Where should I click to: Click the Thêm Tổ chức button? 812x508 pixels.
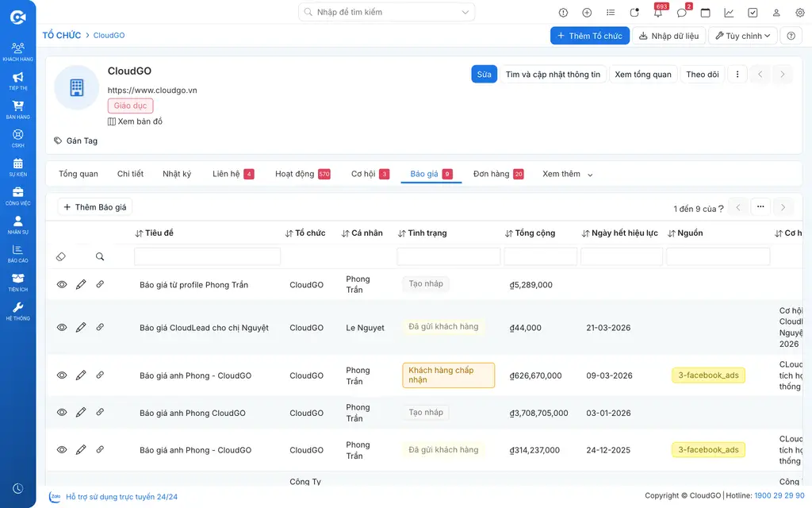[590, 36]
